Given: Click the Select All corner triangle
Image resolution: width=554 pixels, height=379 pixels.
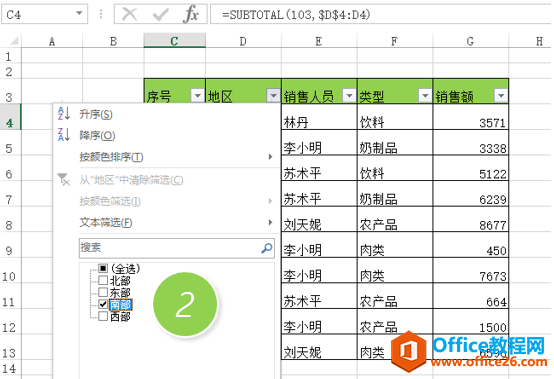Looking at the screenshot, I should [14, 41].
